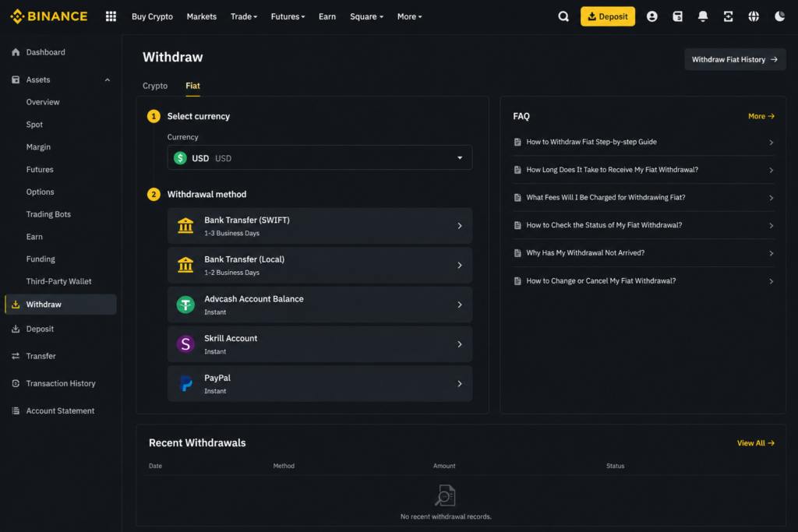798x532 pixels.
Task: Select the Fiat tab
Action: tap(192, 86)
